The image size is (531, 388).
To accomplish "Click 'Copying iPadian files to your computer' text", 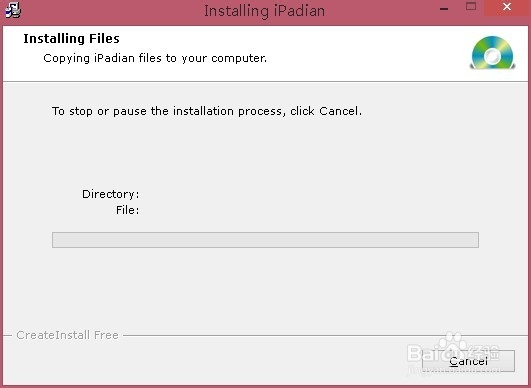I will click(155, 58).
